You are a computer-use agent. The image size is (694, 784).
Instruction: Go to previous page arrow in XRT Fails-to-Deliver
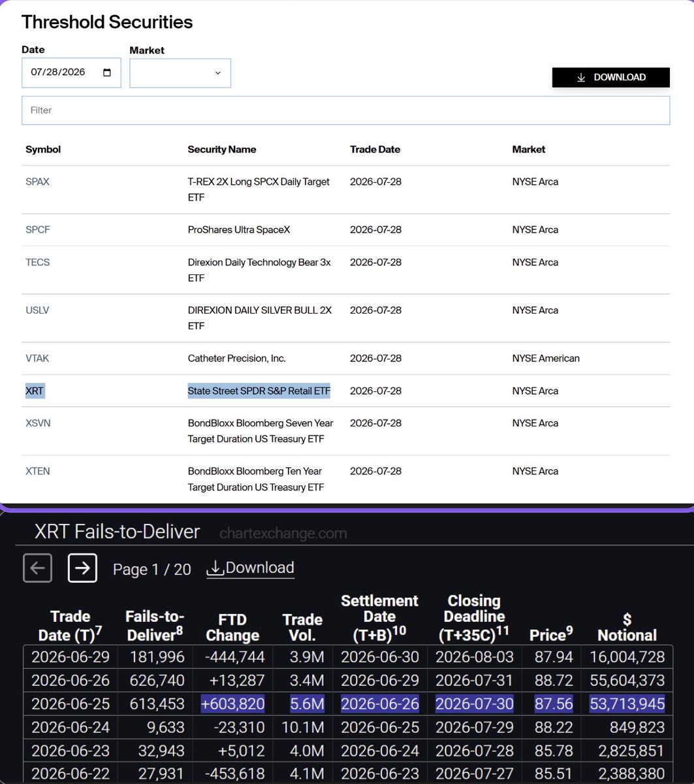37,568
